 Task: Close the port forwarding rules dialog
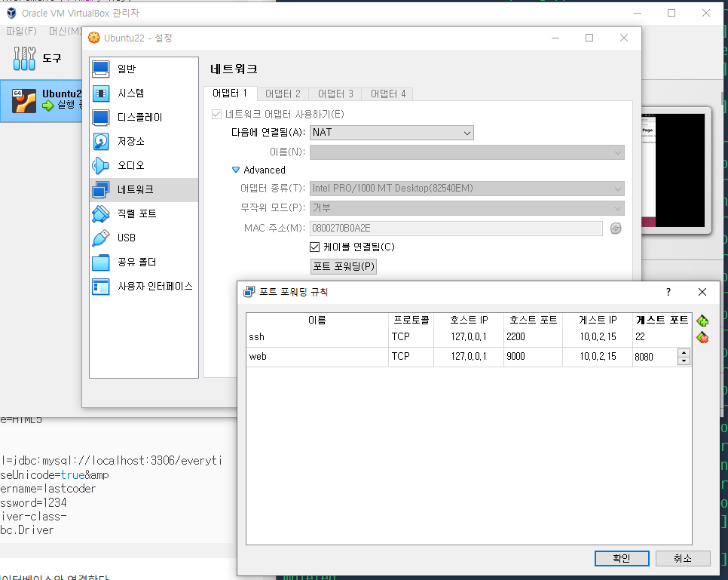(x=702, y=292)
